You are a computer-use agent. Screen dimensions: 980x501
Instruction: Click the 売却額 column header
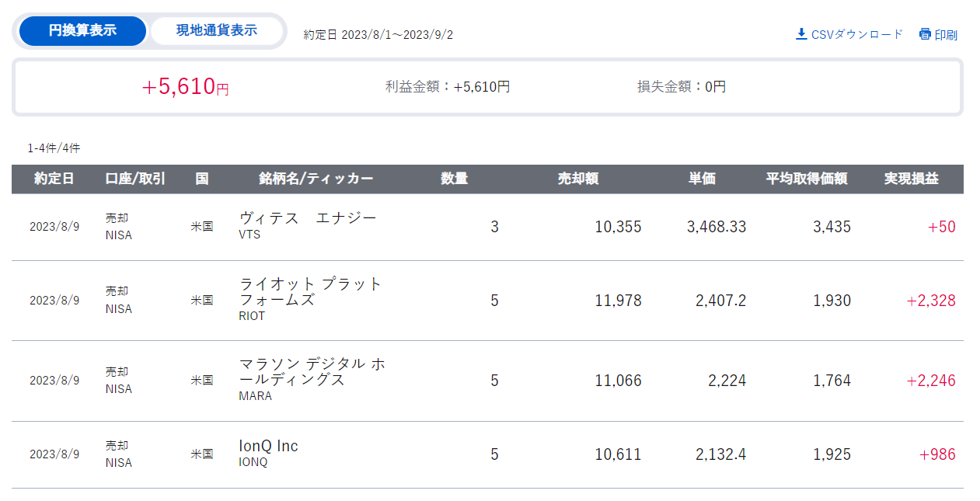[578, 179]
